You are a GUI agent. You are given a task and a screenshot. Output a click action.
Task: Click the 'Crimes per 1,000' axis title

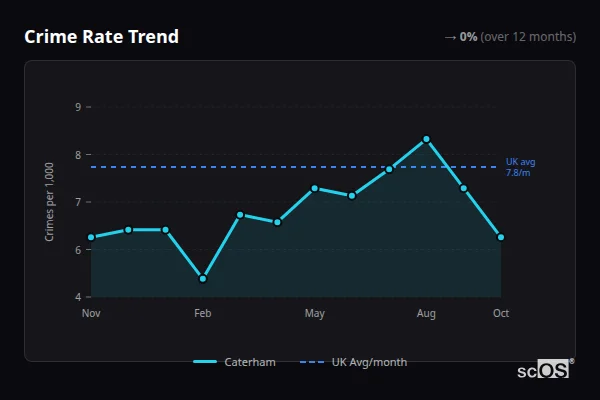click(x=49, y=202)
